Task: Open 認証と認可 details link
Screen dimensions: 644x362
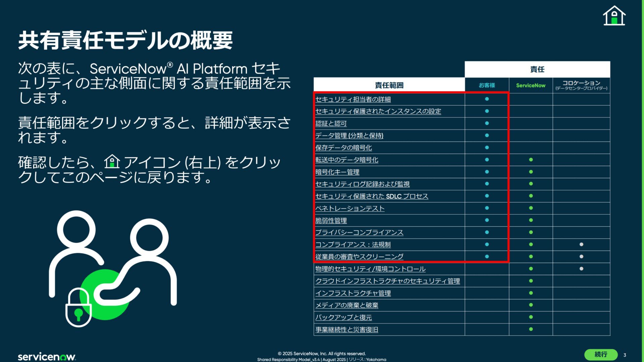Action: pyautogui.click(x=331, y=123)
